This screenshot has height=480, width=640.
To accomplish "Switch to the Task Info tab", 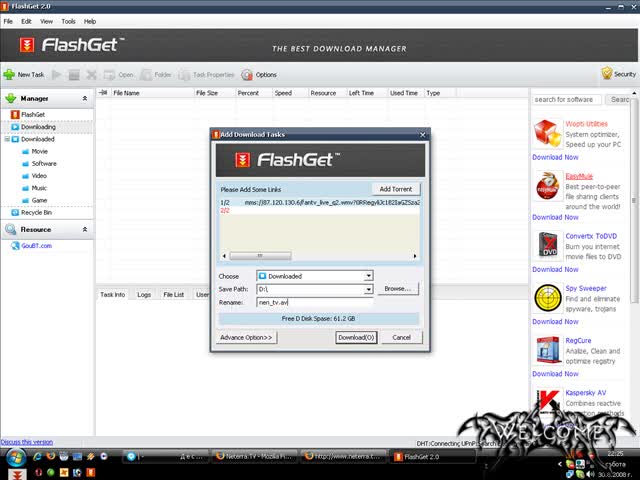I will (113, 294).
